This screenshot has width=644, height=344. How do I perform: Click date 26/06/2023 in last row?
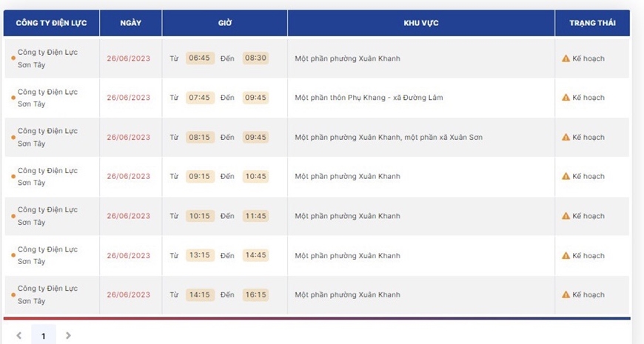point(129,294)
